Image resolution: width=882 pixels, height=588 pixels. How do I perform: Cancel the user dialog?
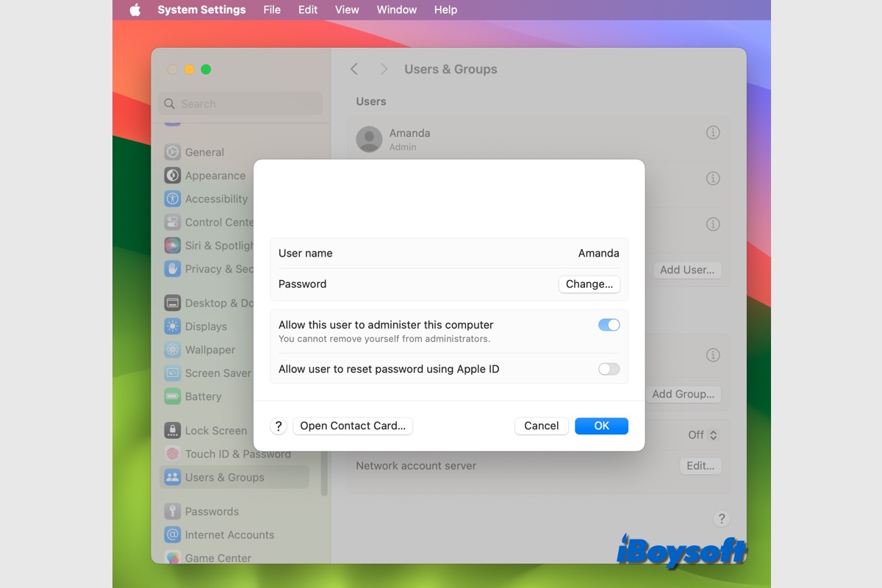(542, 426)
